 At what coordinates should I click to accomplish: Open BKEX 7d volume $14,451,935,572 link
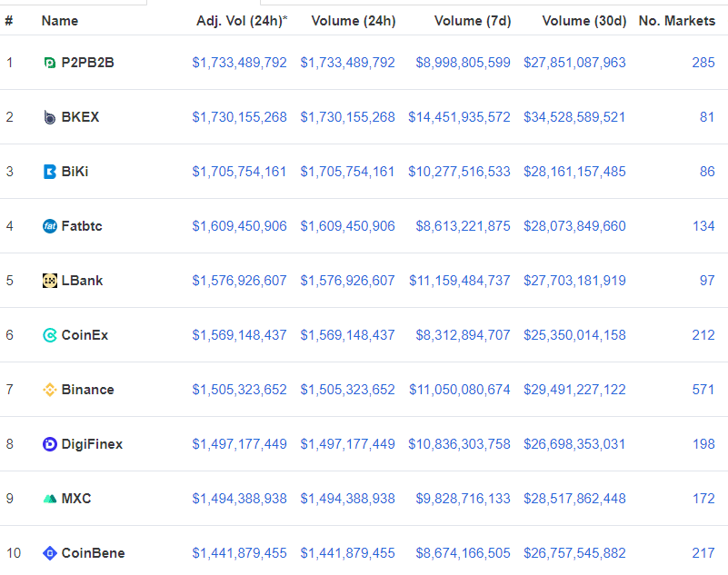459,117
